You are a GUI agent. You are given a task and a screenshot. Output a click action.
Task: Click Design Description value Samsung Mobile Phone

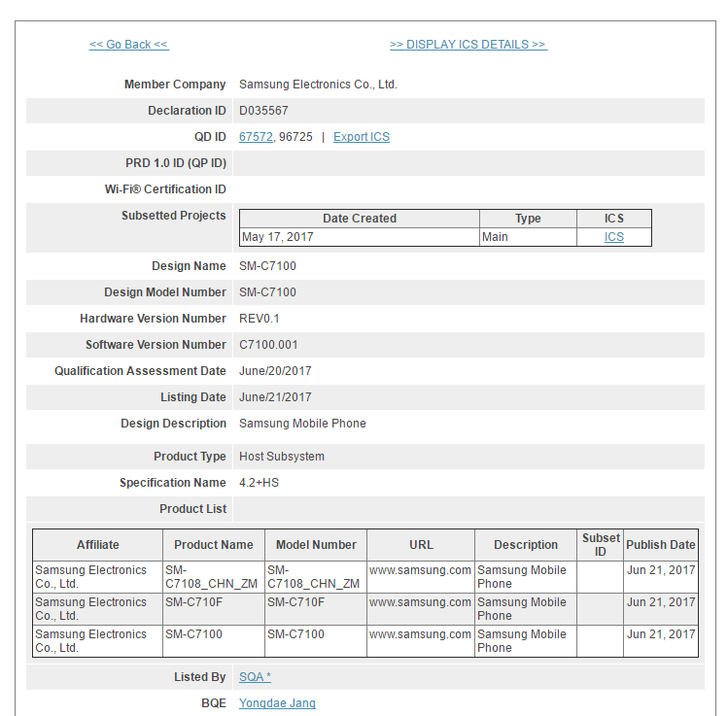click(302, 424)
